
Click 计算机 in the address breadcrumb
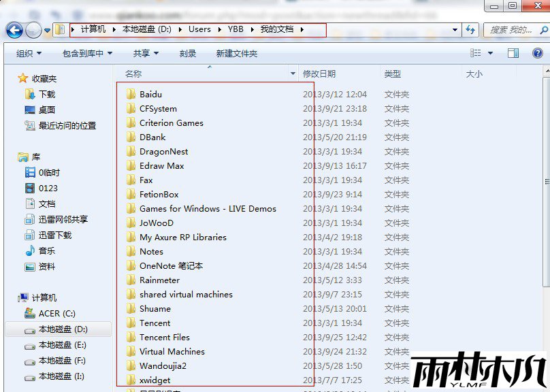tap(93, 30)
